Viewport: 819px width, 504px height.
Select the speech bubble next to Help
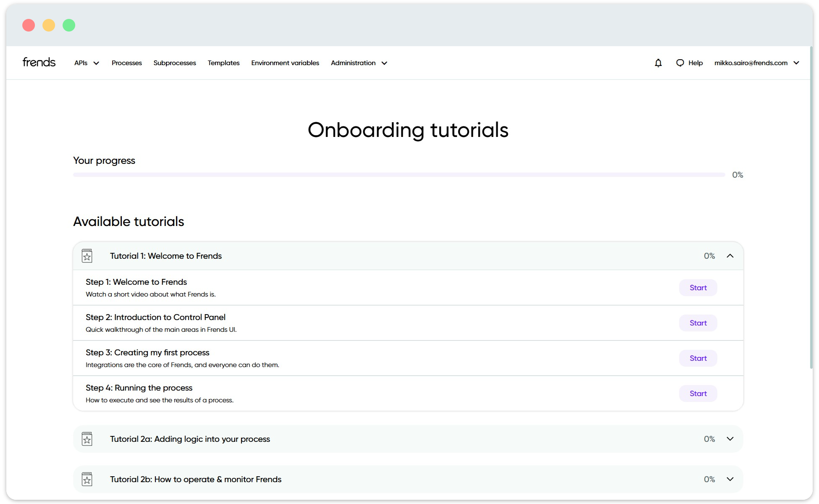pyautogui.click(x=680, y=63)
